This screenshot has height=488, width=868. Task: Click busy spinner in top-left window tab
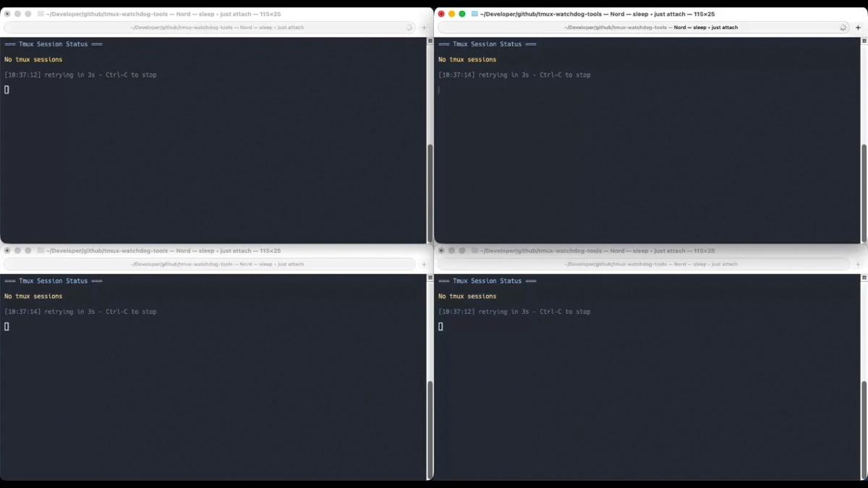[x=409, y=27]
